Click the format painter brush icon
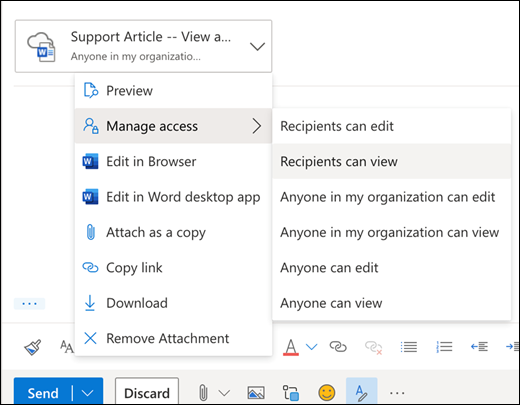 tap(33, 347)
